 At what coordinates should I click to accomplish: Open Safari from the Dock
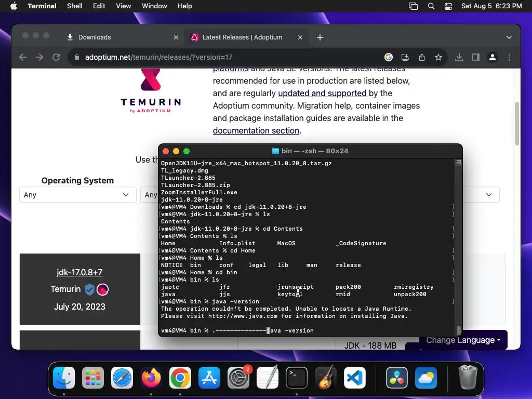click(122, 378)
